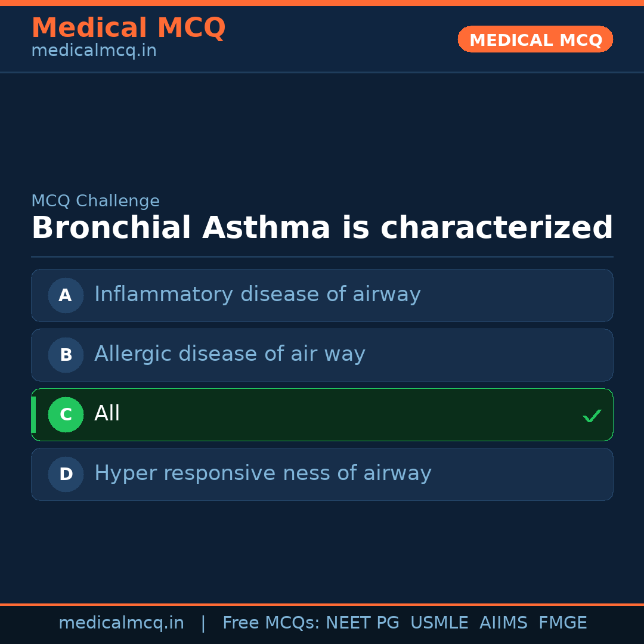This screenshot has height=644, width=644.
Task: Click the 'Bronchial Asthma is characterized' question
Action: tap(322, 228)
